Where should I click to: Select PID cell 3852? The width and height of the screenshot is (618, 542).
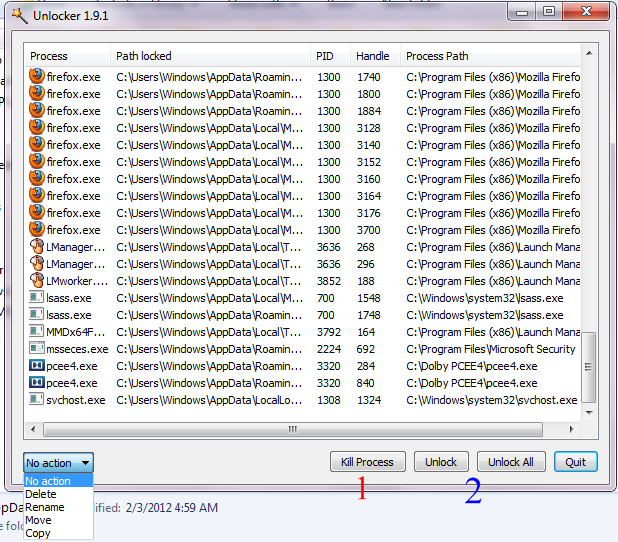point(329,281)
